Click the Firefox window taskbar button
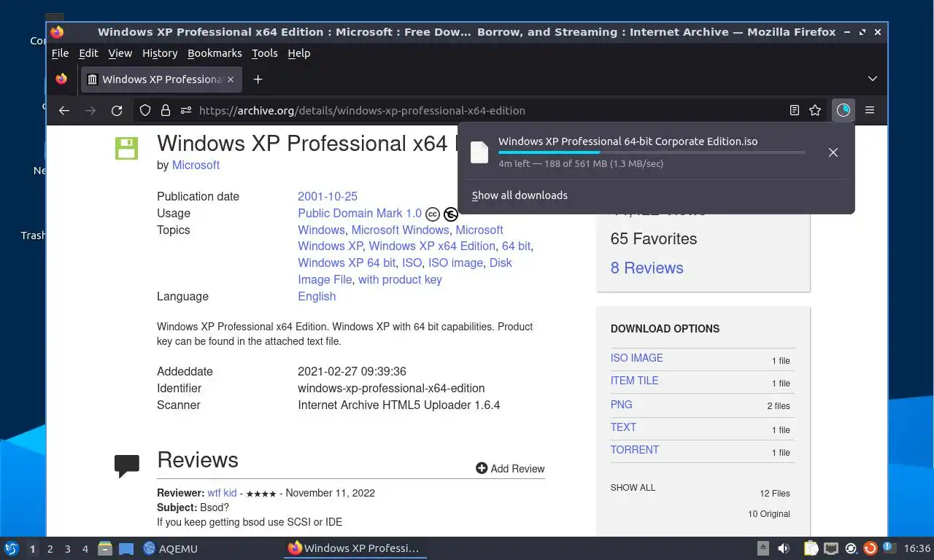934x560 pixels. [355, 548]
